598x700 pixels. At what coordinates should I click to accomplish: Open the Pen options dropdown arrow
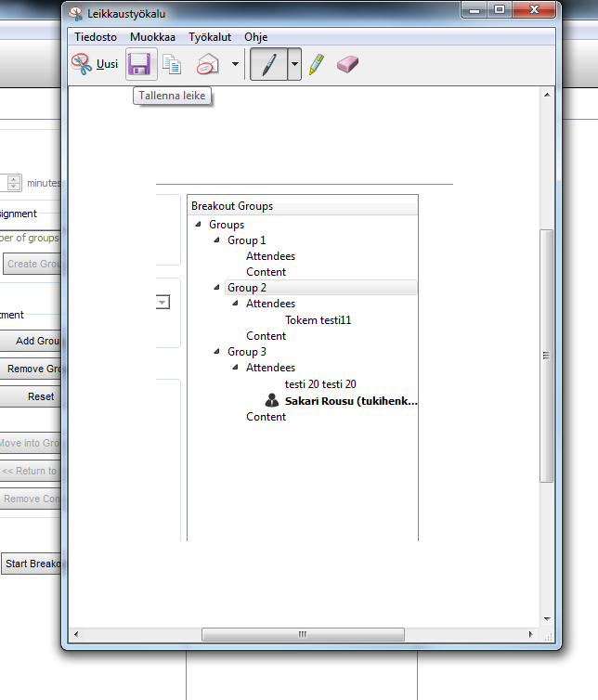click(294, 65)
